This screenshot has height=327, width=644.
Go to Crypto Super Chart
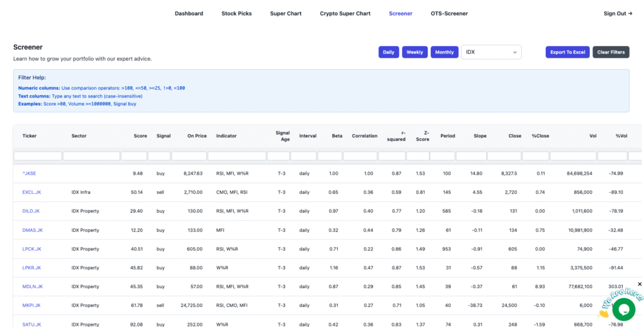click(x=345, y=13)
